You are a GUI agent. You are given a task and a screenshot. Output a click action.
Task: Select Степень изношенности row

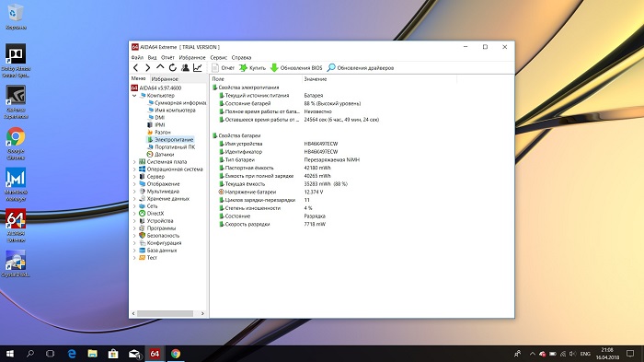(x=265, y=208)
